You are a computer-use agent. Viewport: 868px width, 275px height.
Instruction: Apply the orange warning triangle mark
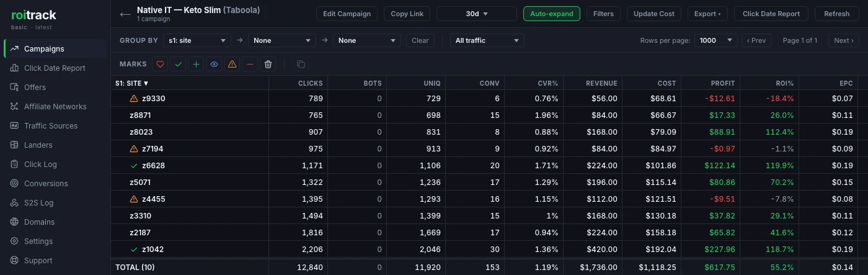click(232, 64)
